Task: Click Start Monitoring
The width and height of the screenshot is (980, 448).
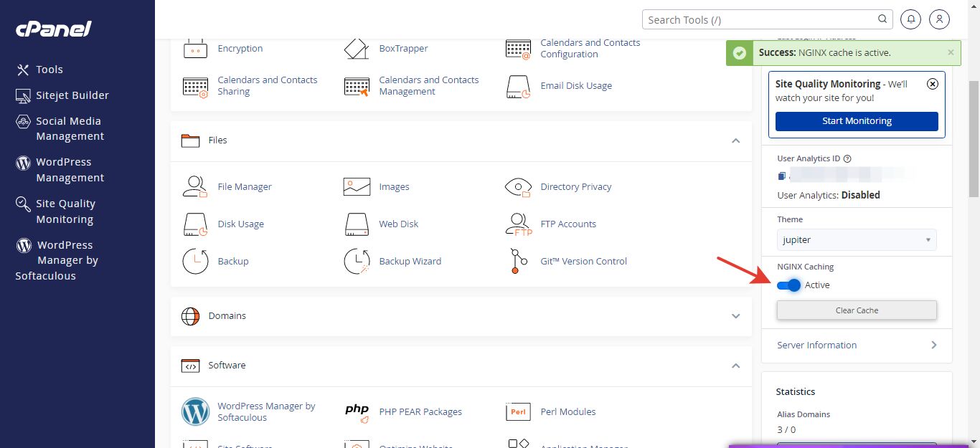Action: pyautogui.click(x=856, y=121)
